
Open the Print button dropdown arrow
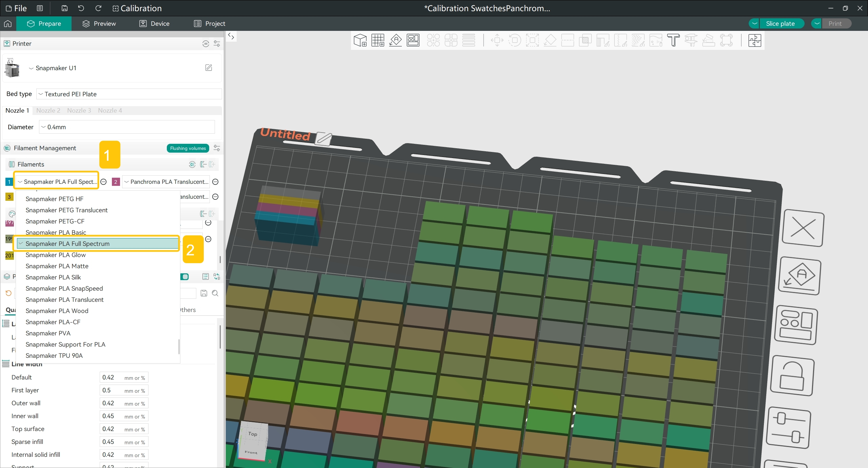pos(817,24)
